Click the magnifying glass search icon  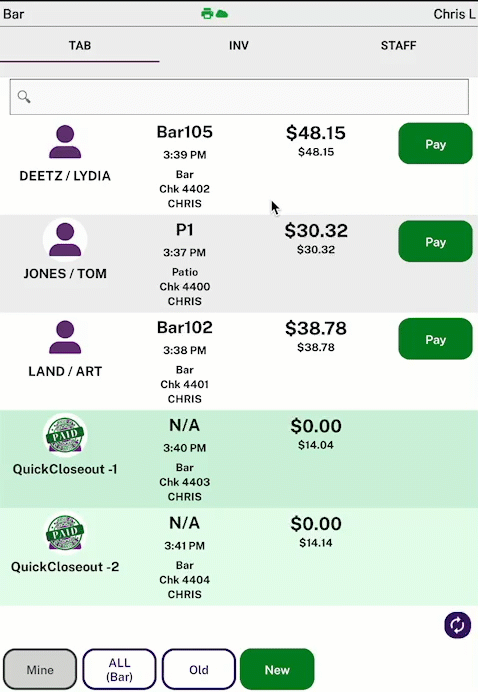(x=24, y=97)
